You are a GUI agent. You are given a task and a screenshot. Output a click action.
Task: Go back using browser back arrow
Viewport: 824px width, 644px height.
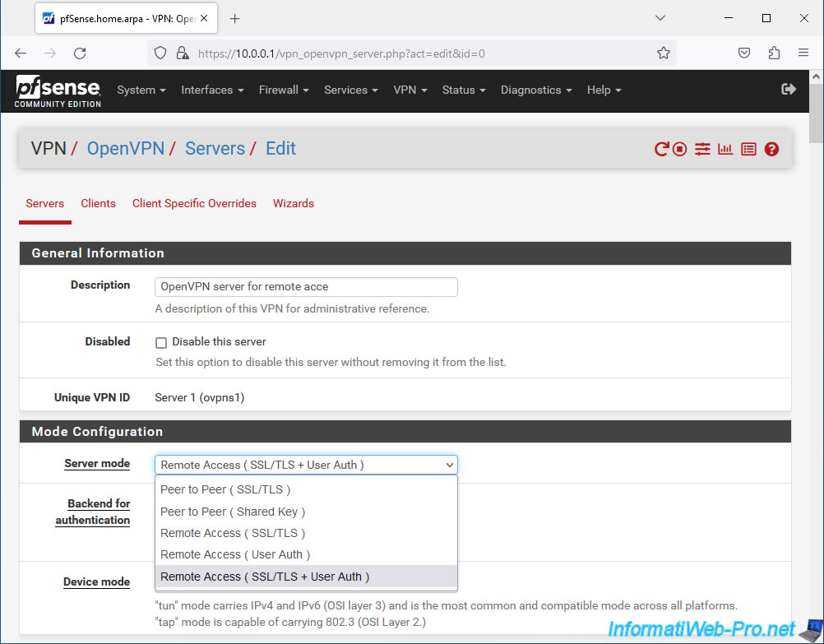[21, 53]
